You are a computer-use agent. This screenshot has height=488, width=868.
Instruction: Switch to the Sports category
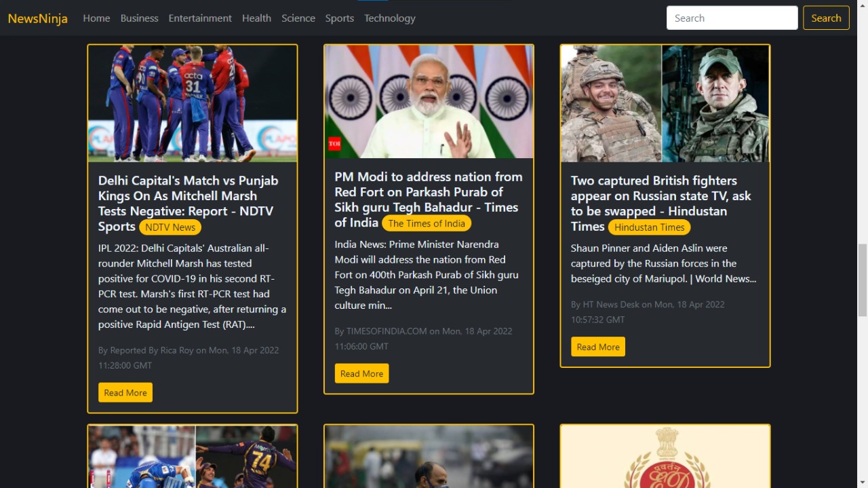(x=339, y=18)
